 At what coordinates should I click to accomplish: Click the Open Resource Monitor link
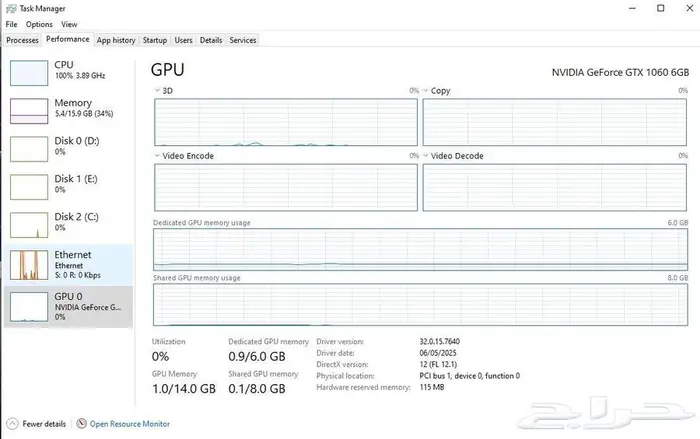tap(130, 424)
